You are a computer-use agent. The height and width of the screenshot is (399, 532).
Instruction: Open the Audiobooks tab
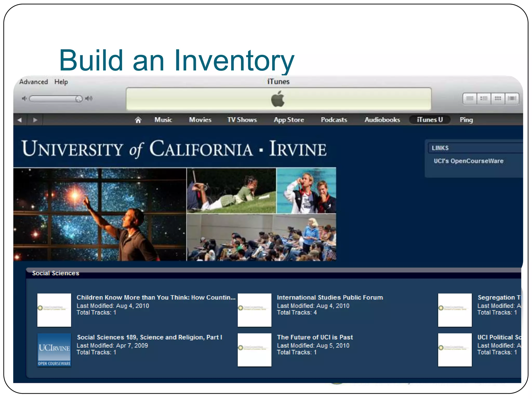click(x=382, y=120)
